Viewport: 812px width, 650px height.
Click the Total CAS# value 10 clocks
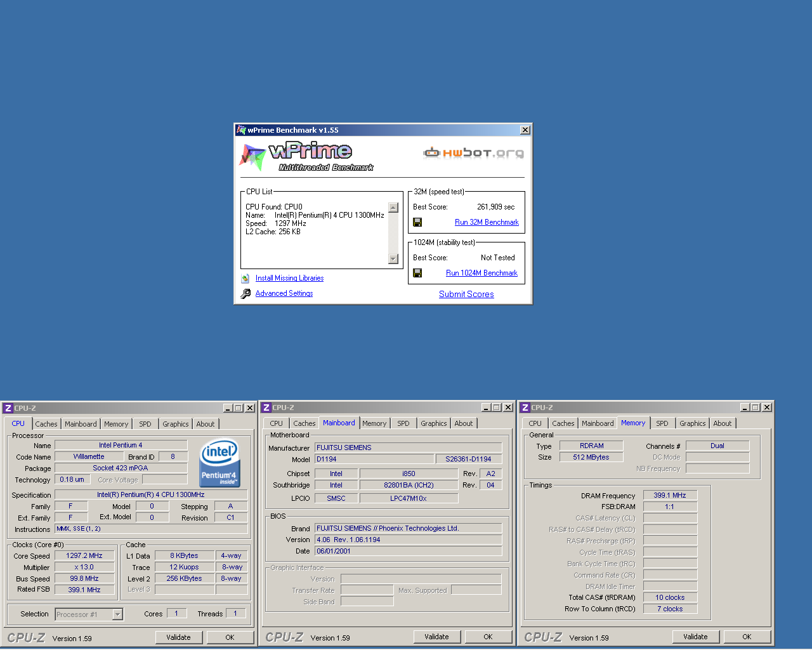pyautogui.click(x=671, y=597)
